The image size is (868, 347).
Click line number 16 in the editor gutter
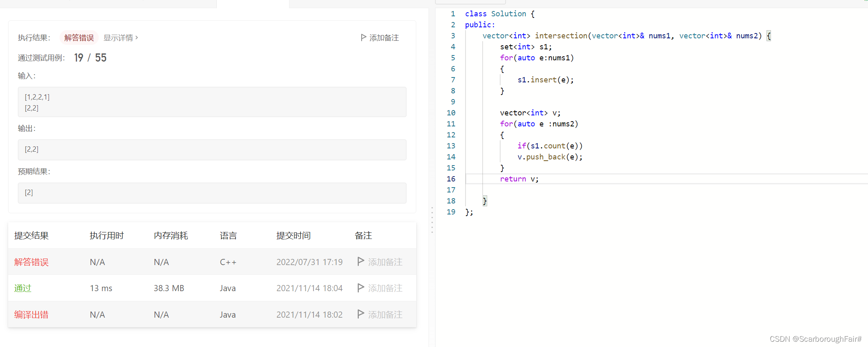[451, 179]
